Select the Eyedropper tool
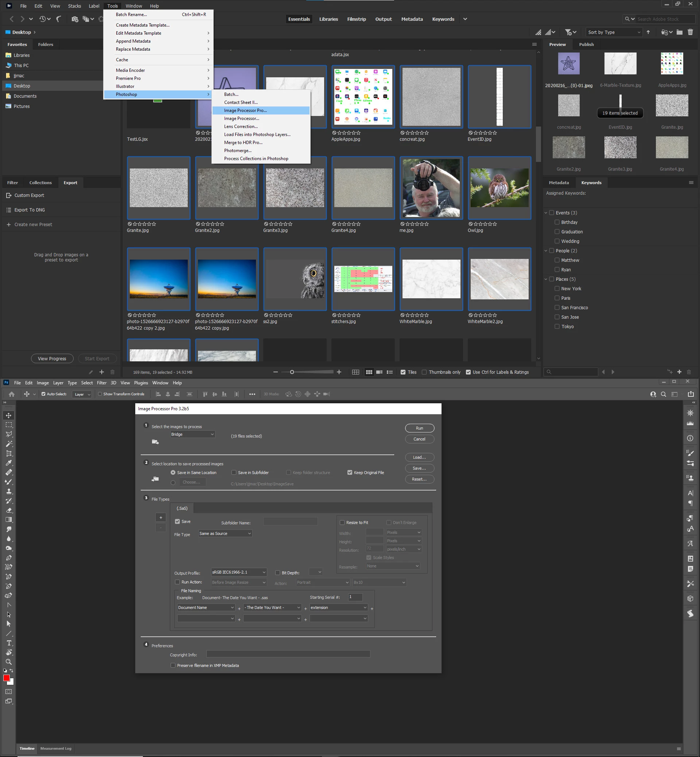Viewport: 700px width, 757px height. [x=9, y=463]
